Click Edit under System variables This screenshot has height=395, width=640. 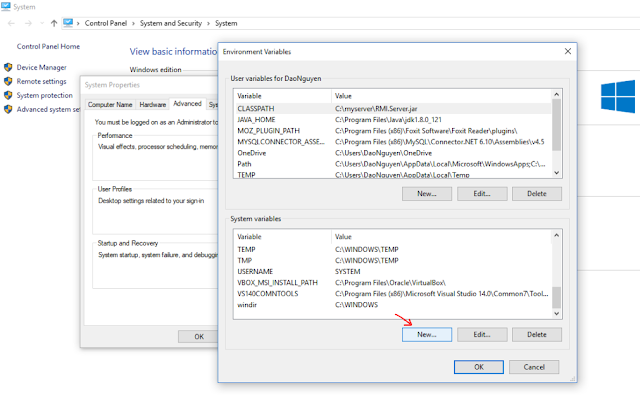click(482, 335)
